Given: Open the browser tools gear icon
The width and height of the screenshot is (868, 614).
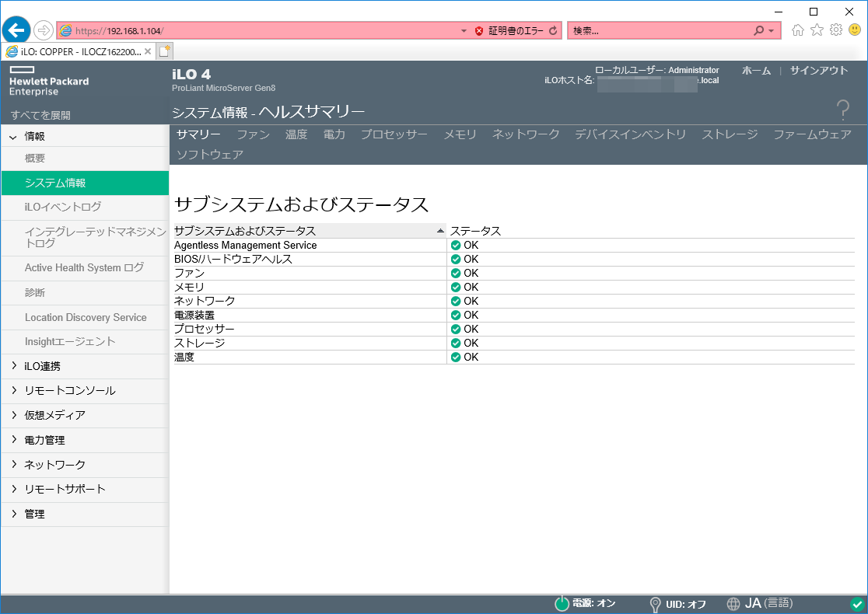Looking at the screenshot, I should click(836, 30).
